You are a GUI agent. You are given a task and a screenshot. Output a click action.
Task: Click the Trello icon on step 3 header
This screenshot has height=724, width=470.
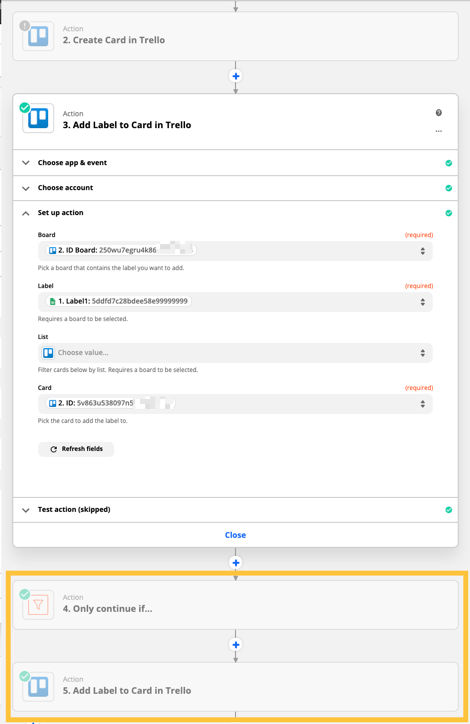[38, 118]
